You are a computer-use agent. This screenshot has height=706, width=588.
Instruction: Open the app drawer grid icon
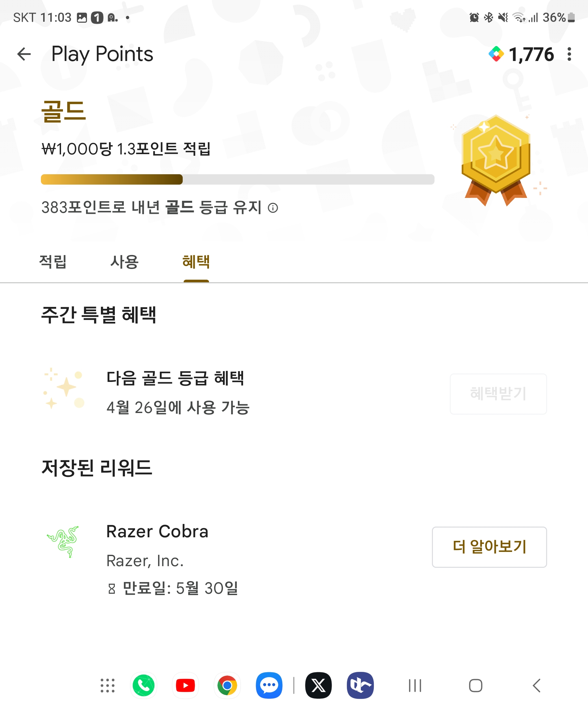(108, 686)
